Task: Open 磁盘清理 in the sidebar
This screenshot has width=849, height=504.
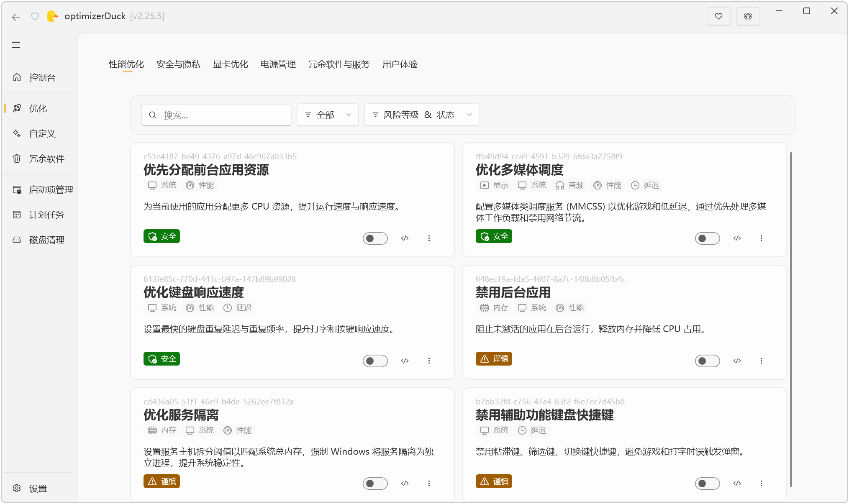Action: coord(39,240)
